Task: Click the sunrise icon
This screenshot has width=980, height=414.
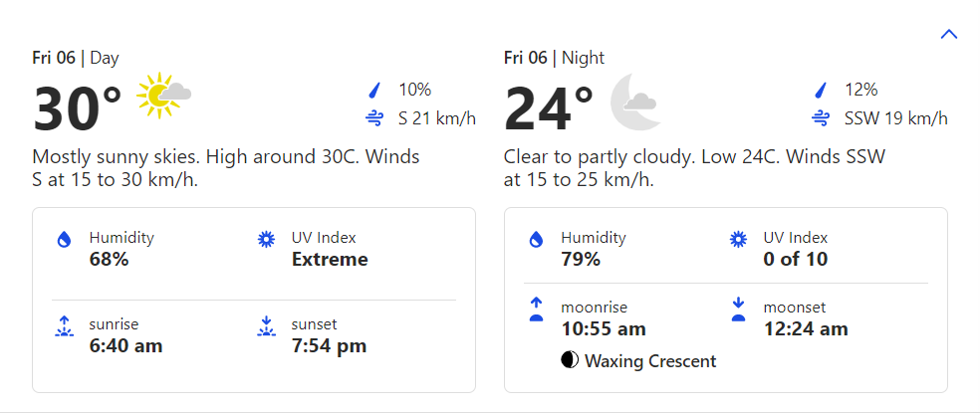Action: point(65,325)
